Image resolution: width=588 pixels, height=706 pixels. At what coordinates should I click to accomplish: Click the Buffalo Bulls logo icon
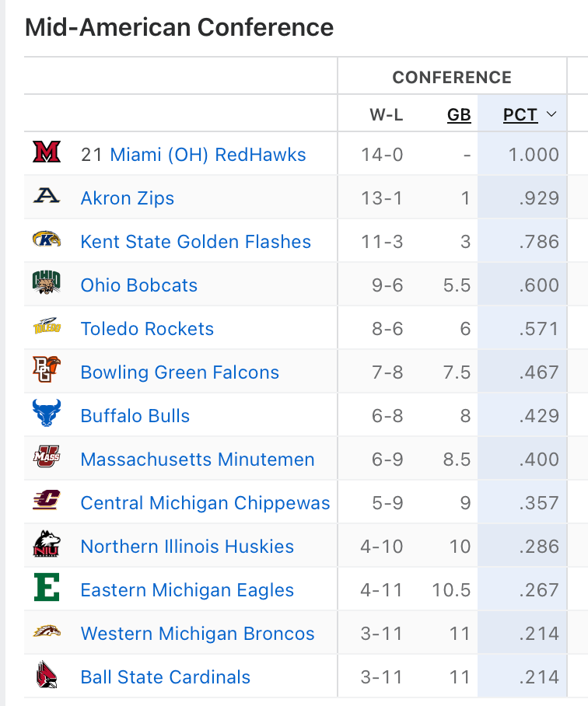[x=47, y=415]
